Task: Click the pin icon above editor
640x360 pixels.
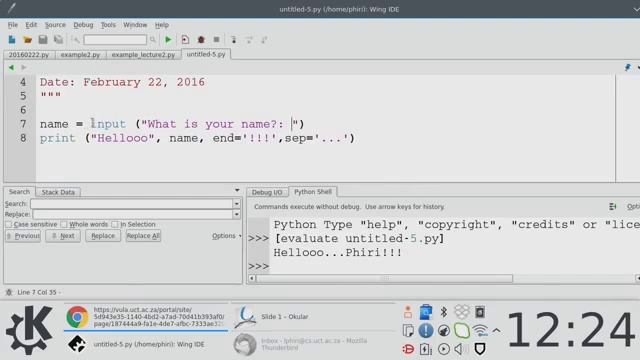Action: [x=628, y=67]
